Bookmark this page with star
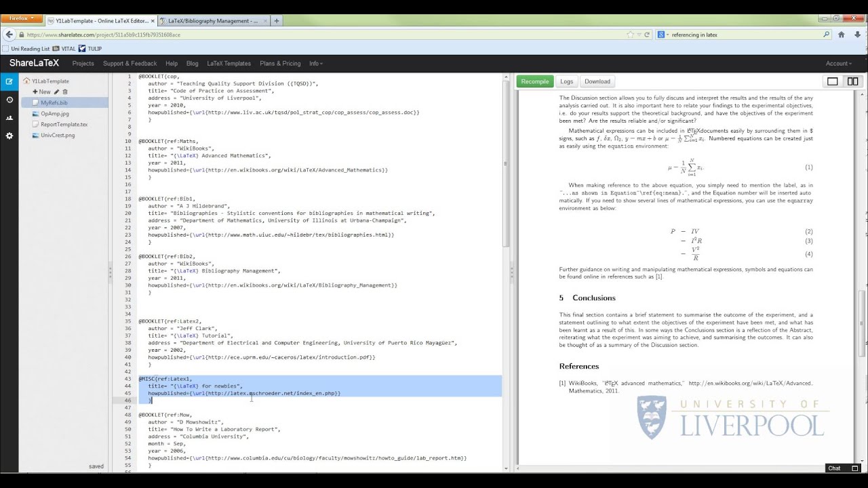This screenshot has width=868, height=488. tap(631, 35)
